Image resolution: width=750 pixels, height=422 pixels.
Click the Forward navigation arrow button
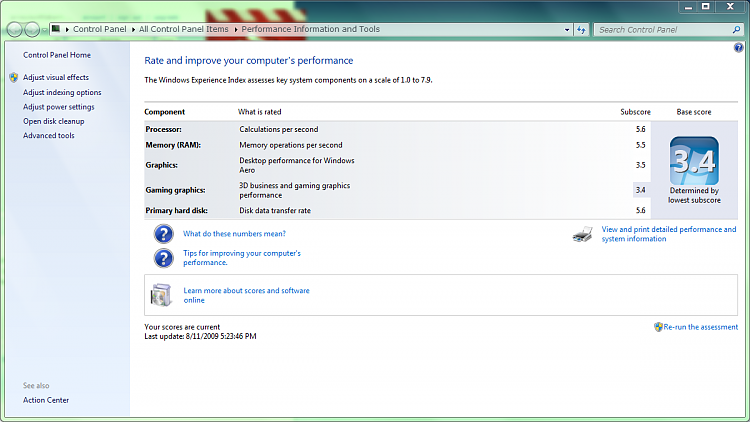pos(32,30)
